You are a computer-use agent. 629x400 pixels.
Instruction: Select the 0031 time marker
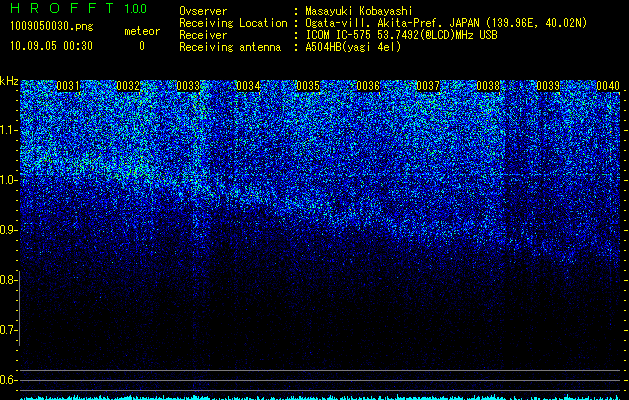coord(68,86)
